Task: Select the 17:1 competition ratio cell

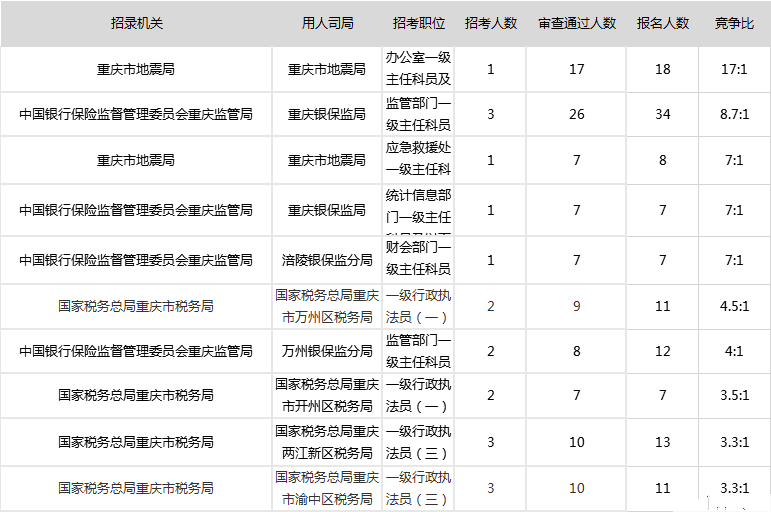Action: point(734,69)
